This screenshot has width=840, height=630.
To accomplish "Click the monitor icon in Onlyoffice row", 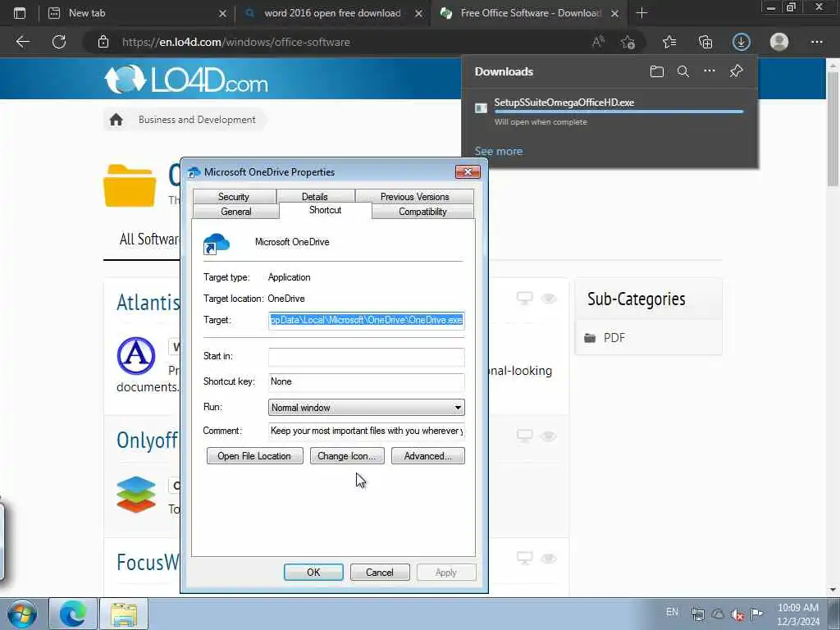I will (525, 436).
